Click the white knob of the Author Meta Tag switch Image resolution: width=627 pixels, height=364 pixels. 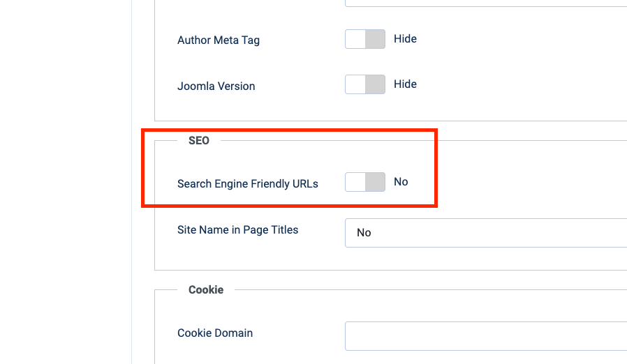click(x=356, y=39)
